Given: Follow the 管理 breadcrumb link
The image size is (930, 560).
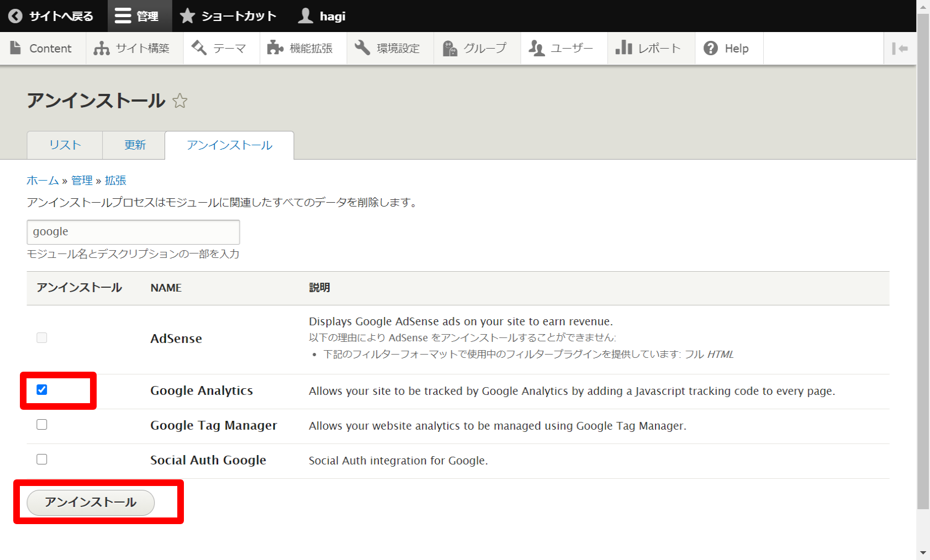Looking at the screenshot, I should click(x=82, y=181).
